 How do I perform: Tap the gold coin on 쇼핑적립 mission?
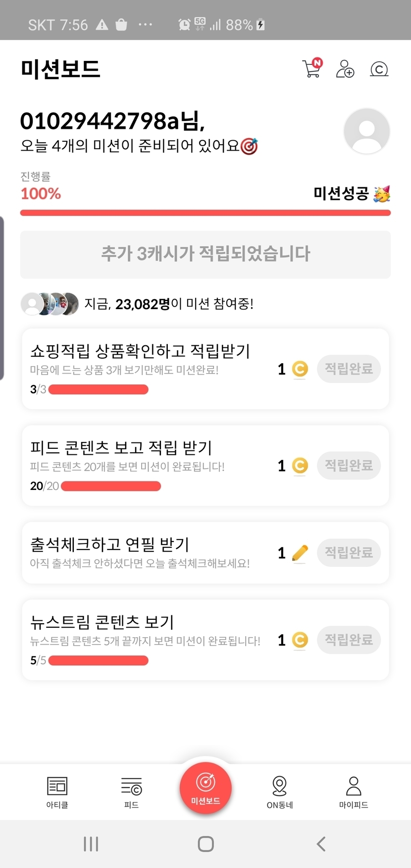click(x=300, y=369)
